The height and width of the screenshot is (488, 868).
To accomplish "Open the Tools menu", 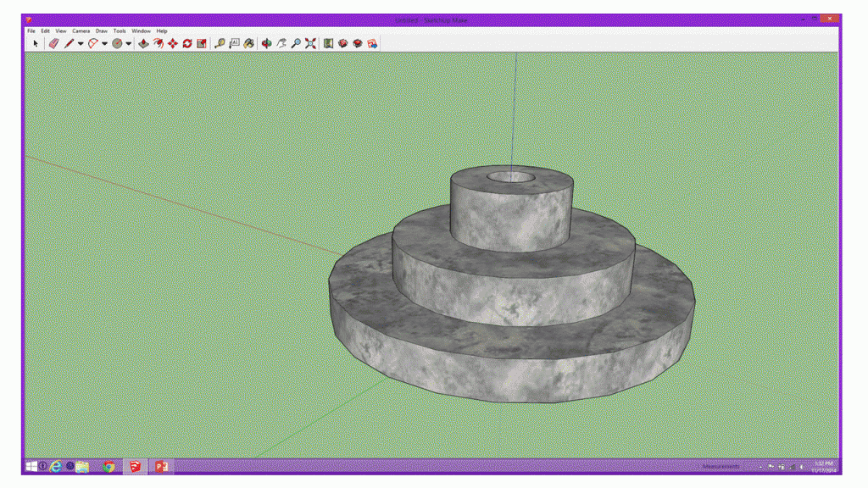I will (120, 31).
